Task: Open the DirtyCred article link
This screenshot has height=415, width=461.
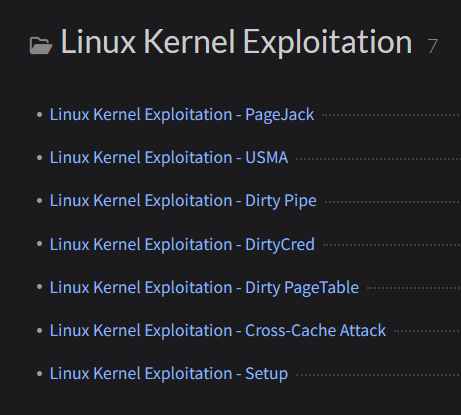Action: click(182, 244)
